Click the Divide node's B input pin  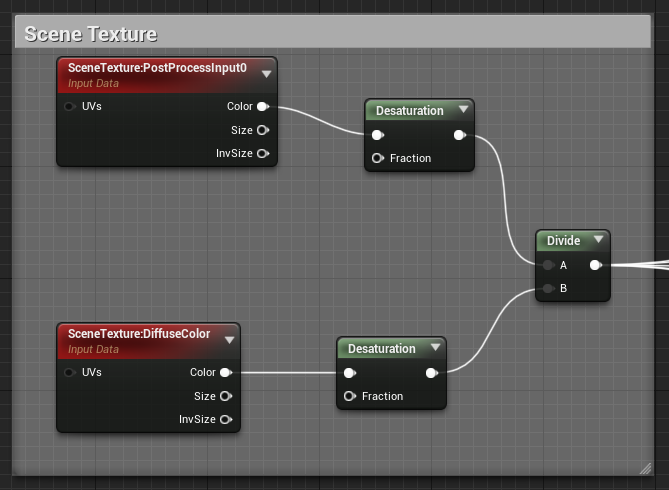(x=548, y=289)
